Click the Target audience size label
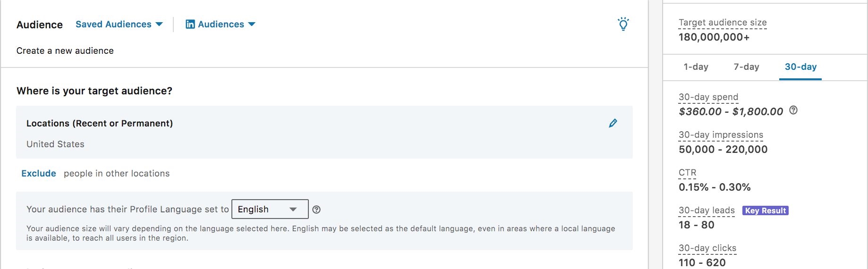The image size is (868, 269). coord(722,23)
